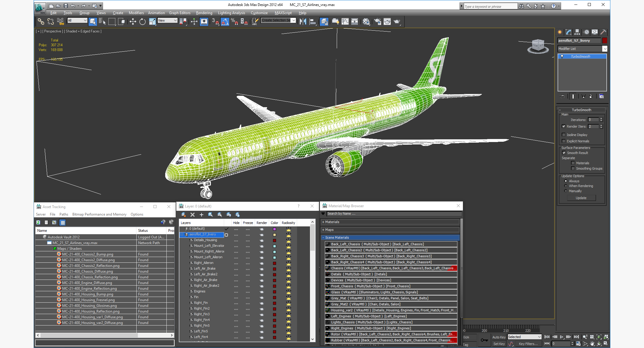Click Delete Layer X icon in Layer dialog

[193, 215]
